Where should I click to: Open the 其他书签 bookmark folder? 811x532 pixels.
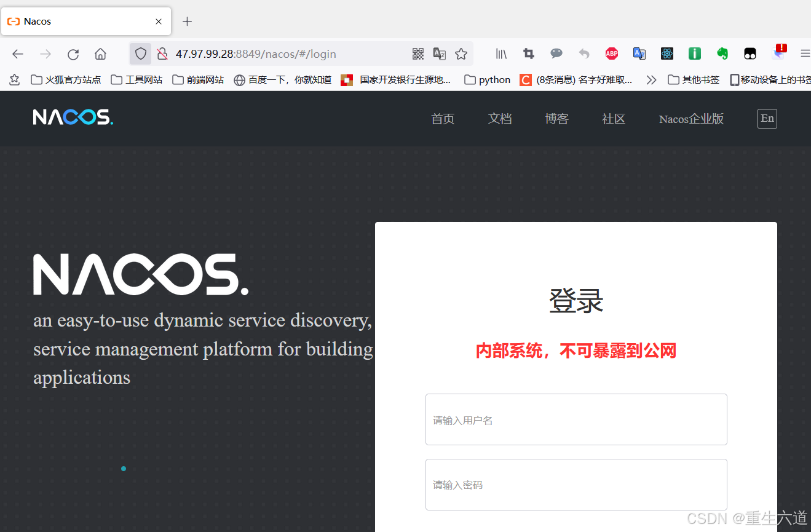click(694, 79)
